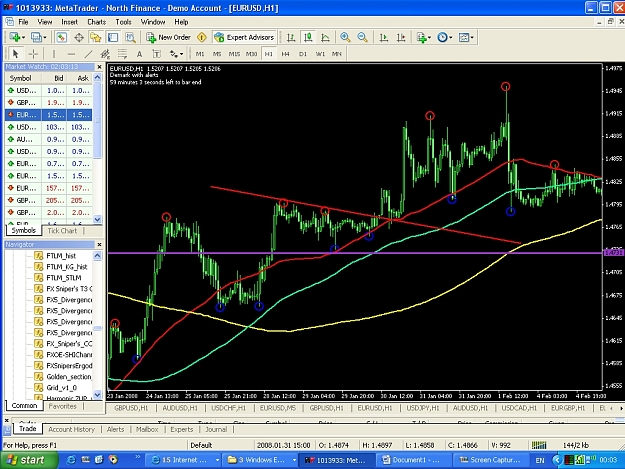Viewport: 625px width, 469px height.
Task: Switch timeframe to W1
Action: coord(320,54)
